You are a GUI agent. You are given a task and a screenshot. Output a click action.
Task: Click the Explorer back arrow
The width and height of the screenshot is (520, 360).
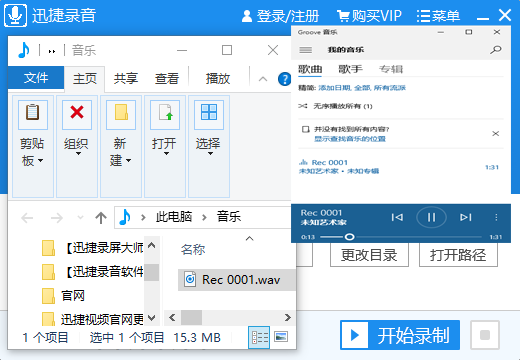click(x=27, y=218)
